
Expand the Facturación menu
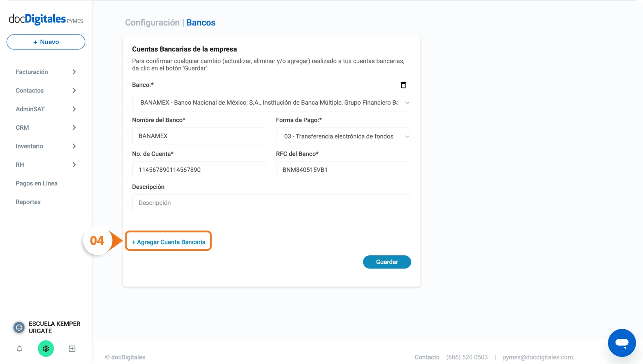pyautogui.click(x=46, y=72)
